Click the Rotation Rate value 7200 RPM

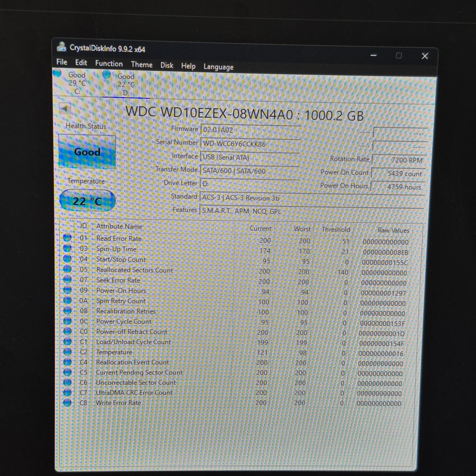click(x=399, y=160)
